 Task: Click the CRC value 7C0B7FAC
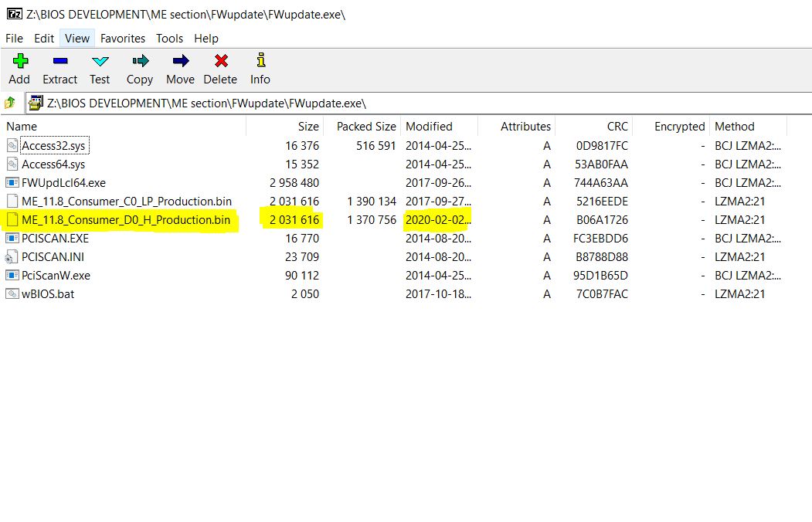pyautogui.click(x=603, y=294)
